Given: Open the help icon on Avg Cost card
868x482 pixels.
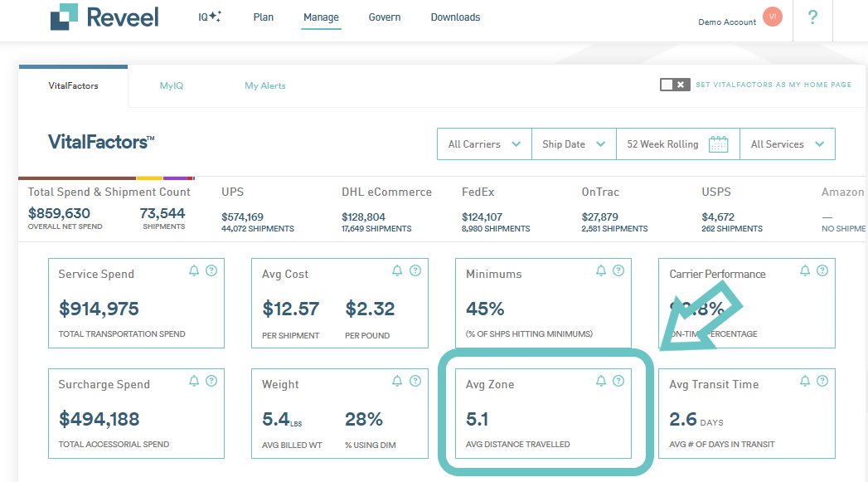Looking at the screenshot, I should 415,270.
